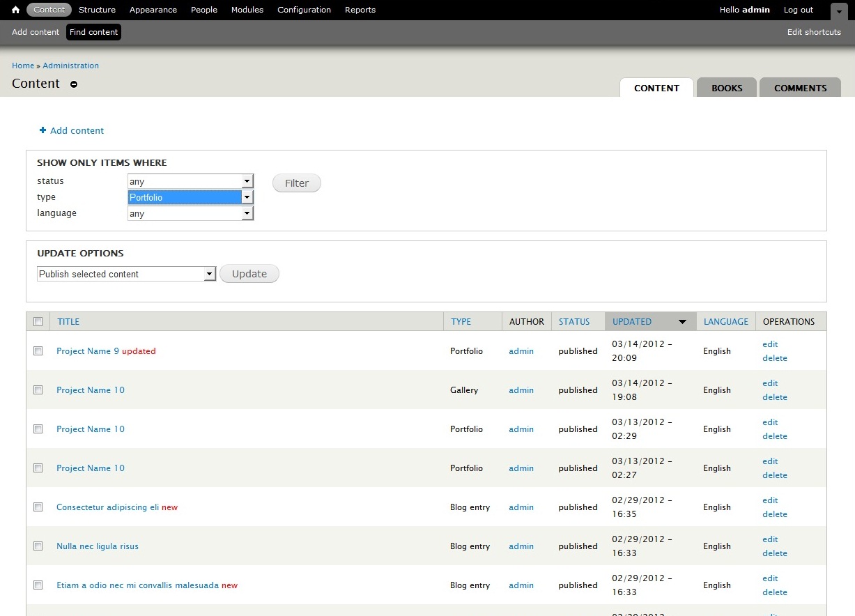This screenshot has width=855, height=616.
Task: Click the shortcut minus icon beside Content
Action: pos(74,84)
